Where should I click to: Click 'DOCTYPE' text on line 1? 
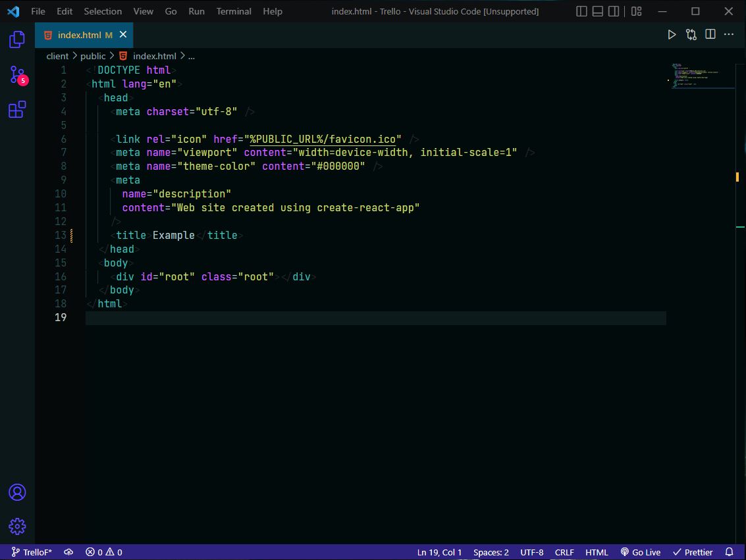coord(119,70)
